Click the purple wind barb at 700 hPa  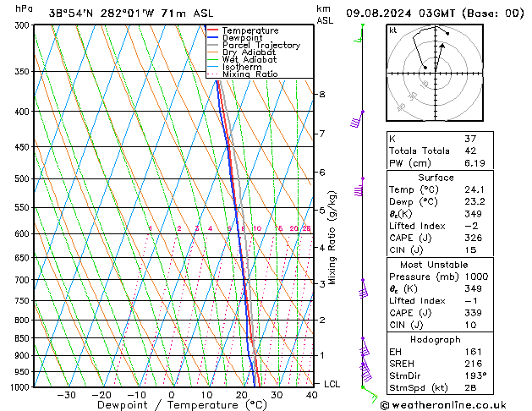coord(363,288)
